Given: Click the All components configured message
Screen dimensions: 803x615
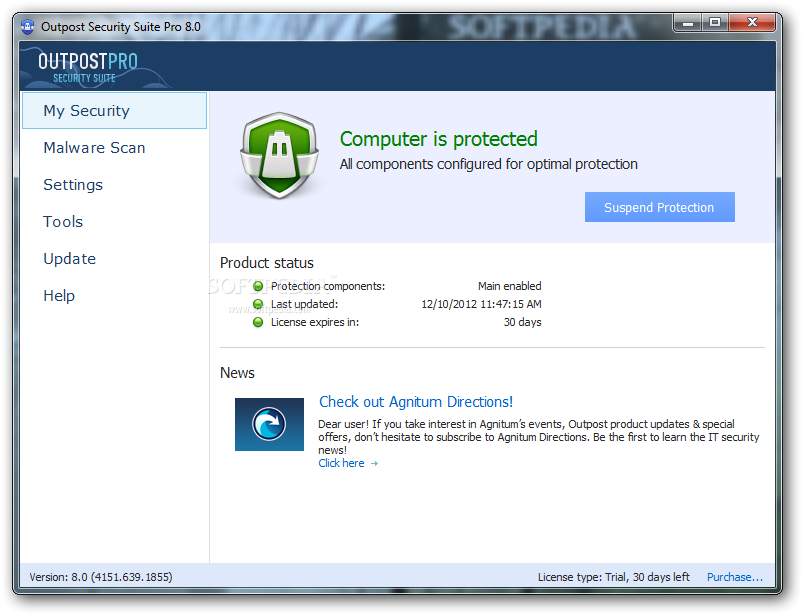Looking at the screenshot, I should tap(489, 164).
